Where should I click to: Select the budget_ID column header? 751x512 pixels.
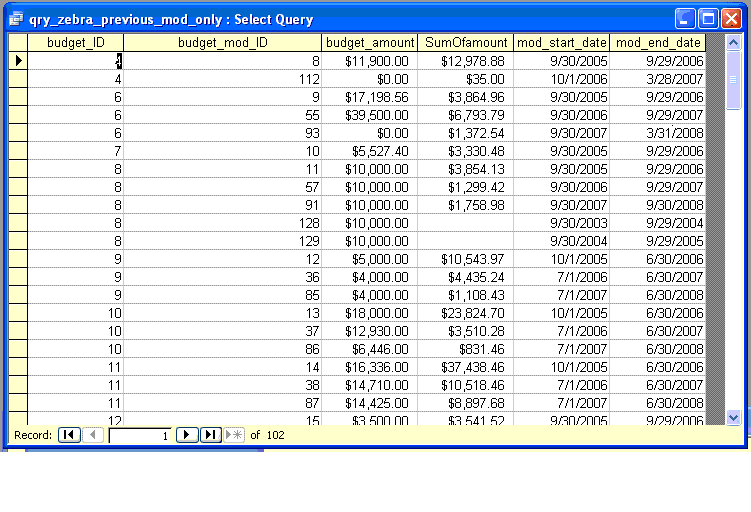pyautogui.click(x=76, y=43)
